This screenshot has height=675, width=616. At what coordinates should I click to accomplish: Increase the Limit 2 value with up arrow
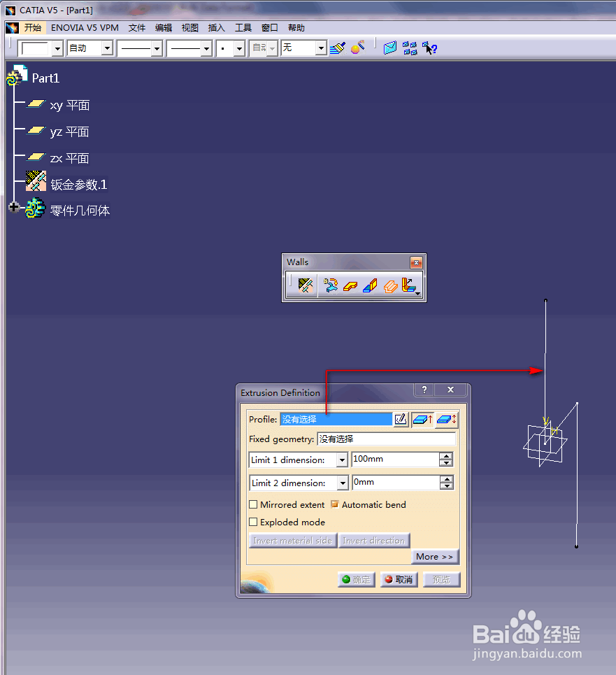(x=447, y=479)
